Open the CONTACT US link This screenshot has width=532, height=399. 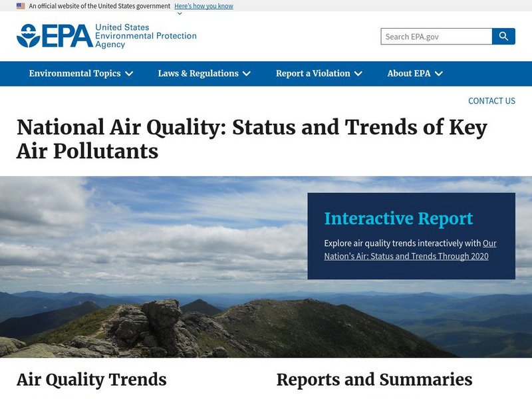(x=491, y=100)
